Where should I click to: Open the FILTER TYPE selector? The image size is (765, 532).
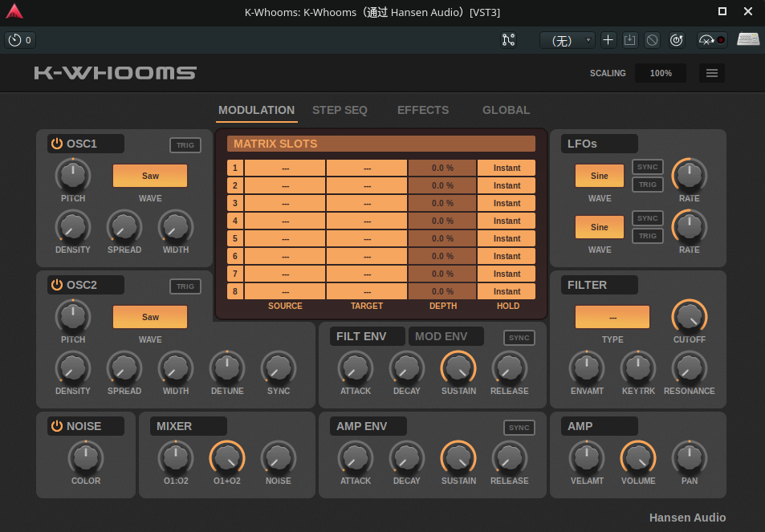[612, 317]
